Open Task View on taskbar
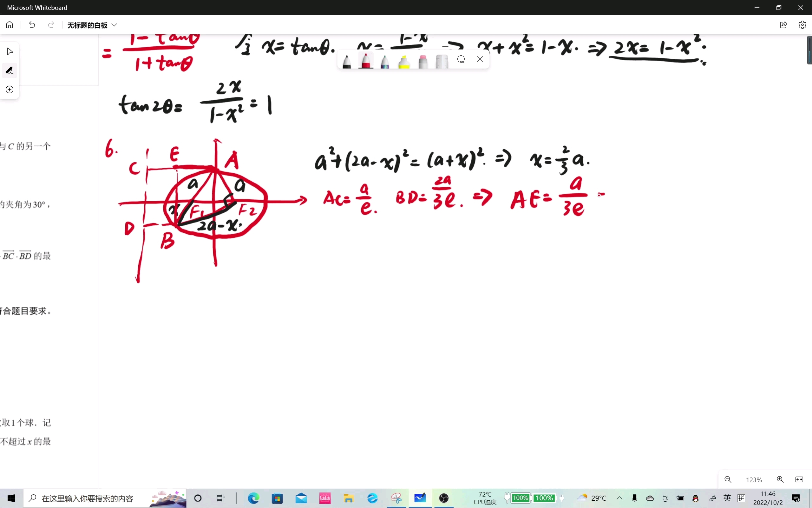 click(220, 498)
